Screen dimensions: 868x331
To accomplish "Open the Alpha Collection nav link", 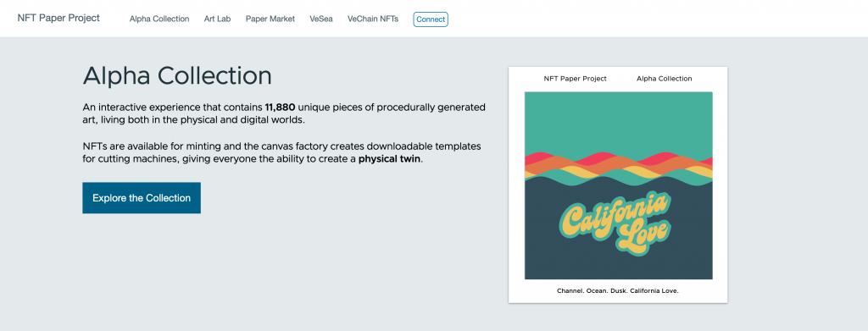I will (159, 19).
